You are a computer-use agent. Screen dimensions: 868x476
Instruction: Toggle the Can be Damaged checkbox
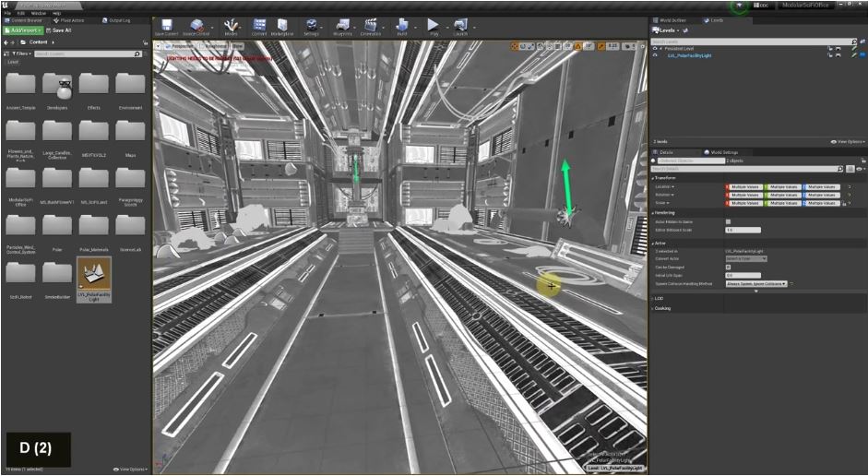[x=728, y=268]
